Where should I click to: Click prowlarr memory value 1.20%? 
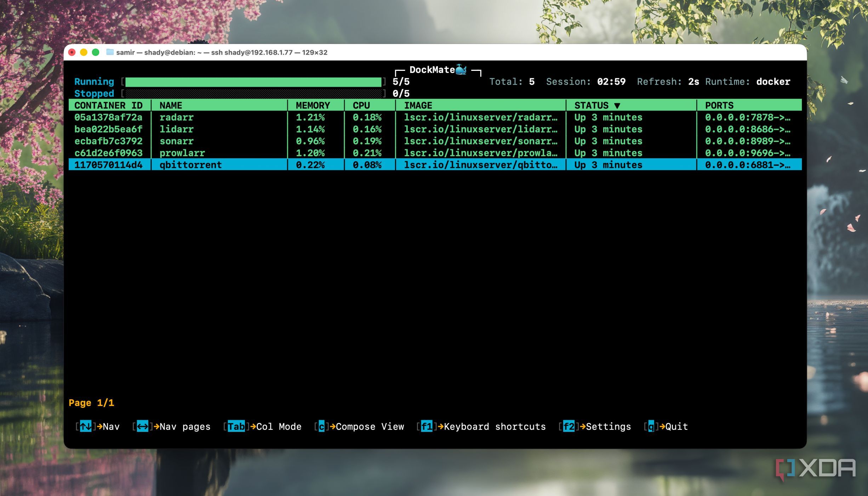point(310,153)
